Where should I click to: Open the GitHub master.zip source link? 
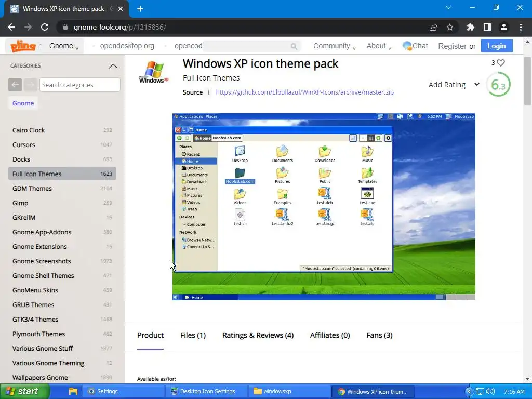pos(304,92)
